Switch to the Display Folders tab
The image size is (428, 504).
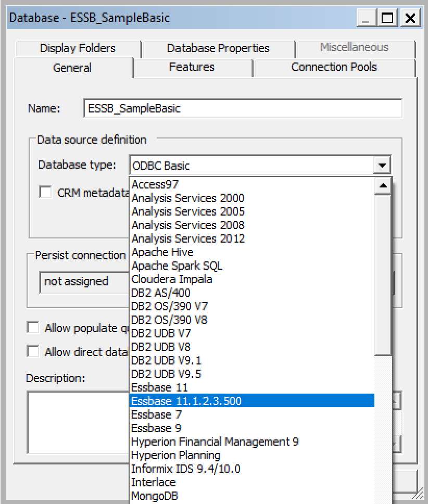click(77, 48)
